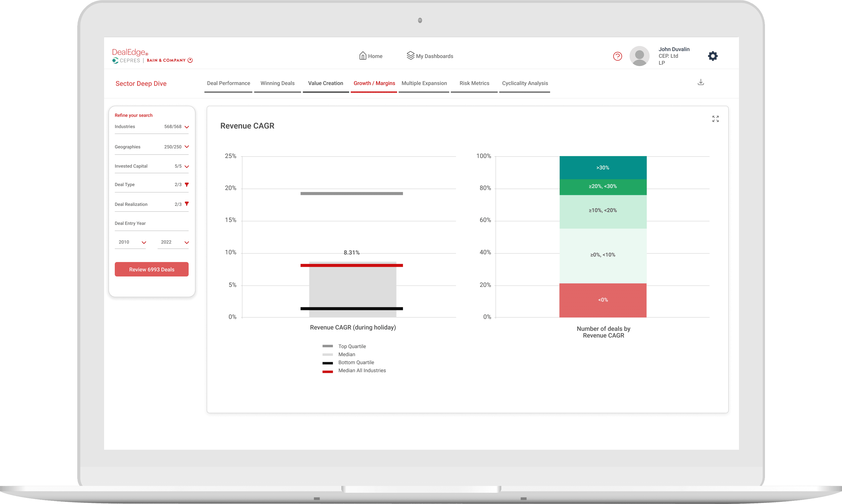Open the 2010 start year dropdown

[144, 243]
